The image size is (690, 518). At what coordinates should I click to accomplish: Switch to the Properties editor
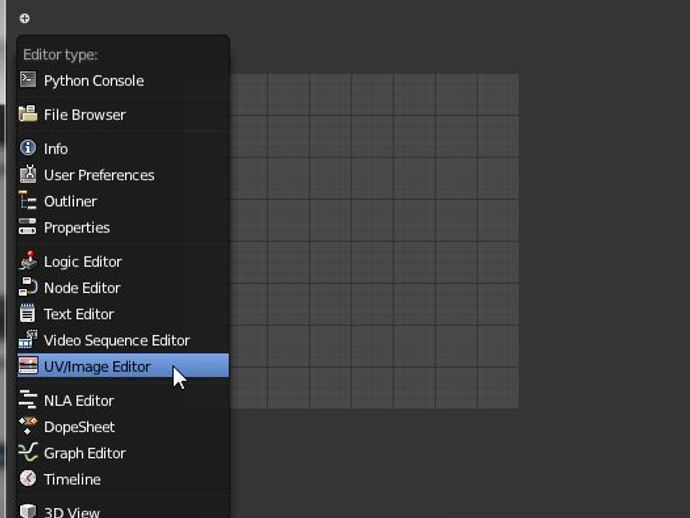(x=123, y=227)
